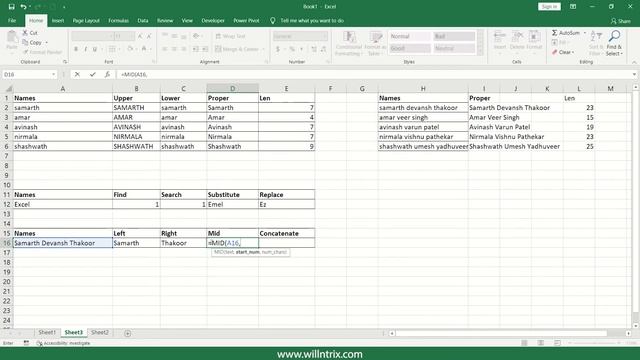640x360 pixels.
Task: Expand the AutoSum dropdown arrow
Action: [x=584, y=33]
